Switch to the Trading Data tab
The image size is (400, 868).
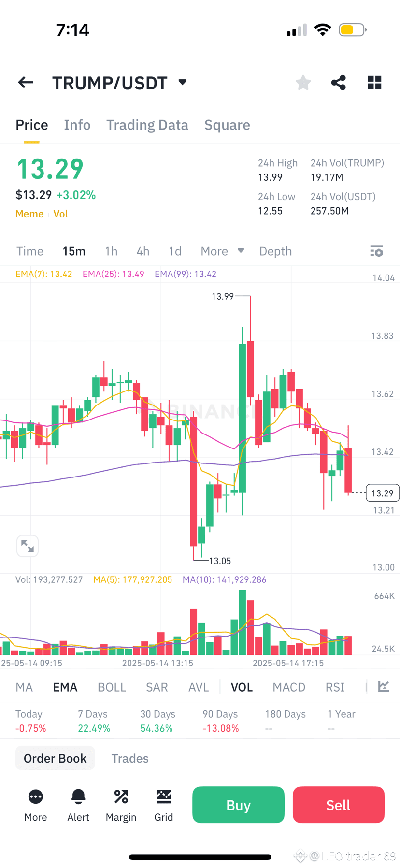coord(147,125)
